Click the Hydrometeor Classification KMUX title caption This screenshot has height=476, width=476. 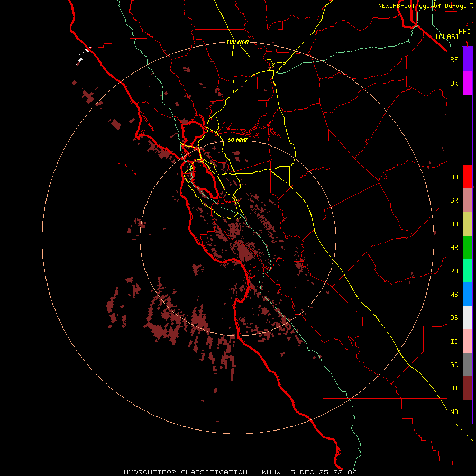(240, 472)
